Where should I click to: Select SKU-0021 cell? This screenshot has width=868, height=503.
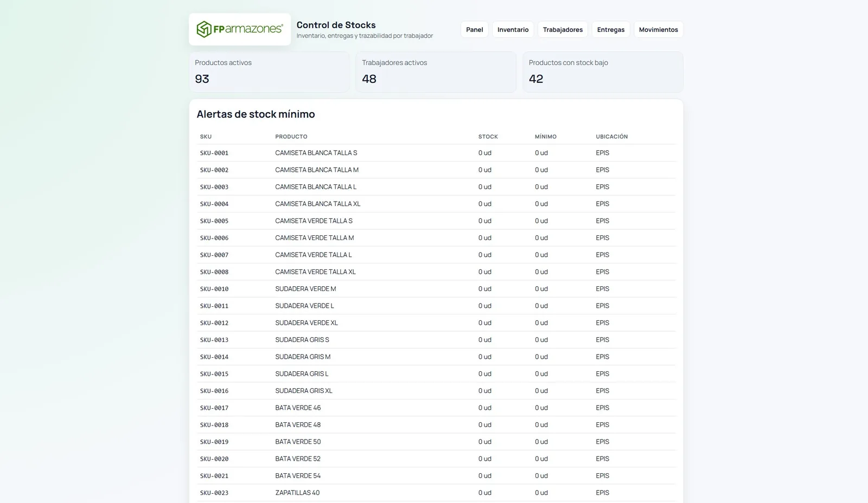pos(214,476)
